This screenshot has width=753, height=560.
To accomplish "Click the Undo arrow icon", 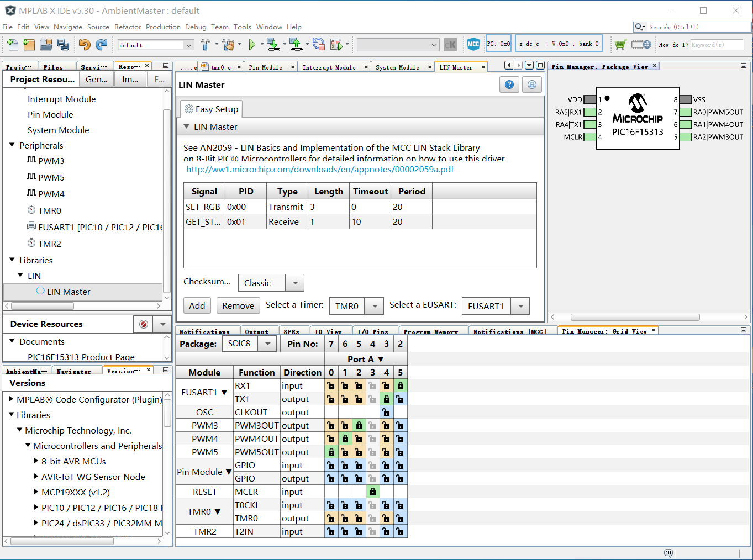I will (85, 45).
